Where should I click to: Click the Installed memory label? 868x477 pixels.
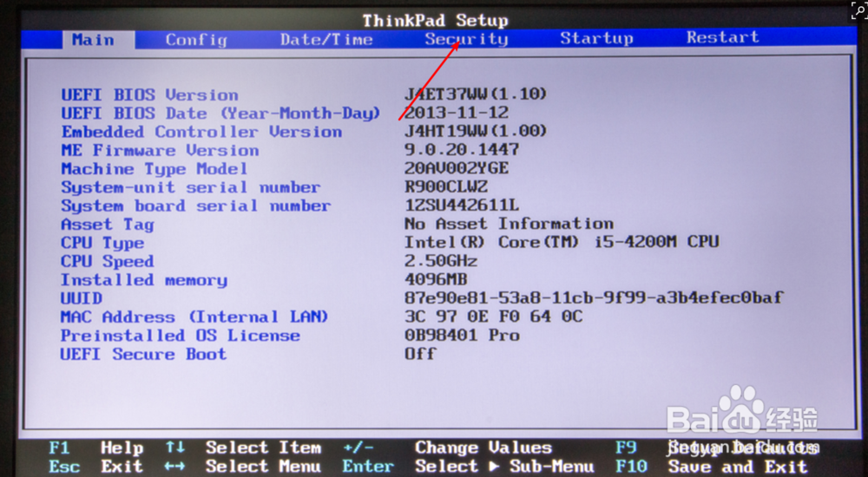(144, 280)
